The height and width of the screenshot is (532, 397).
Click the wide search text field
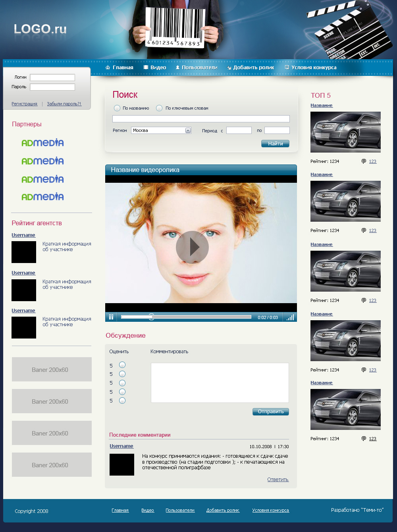coord(201,119)
